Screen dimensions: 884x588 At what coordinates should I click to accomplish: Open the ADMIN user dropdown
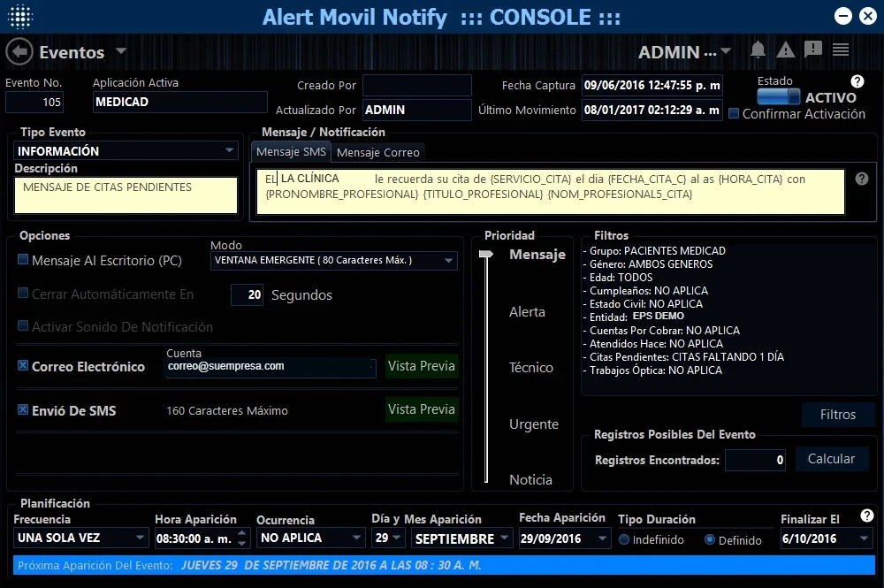coord(726,51)
